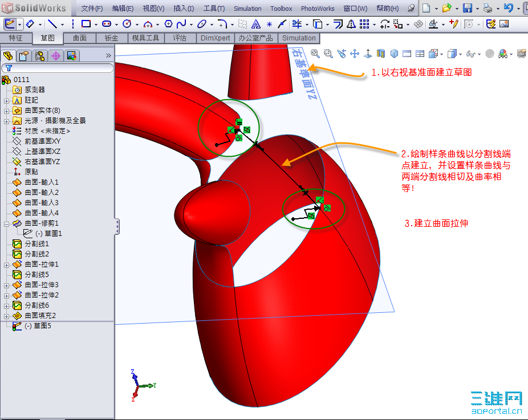Expand the 曲面填充2 feature
This screenshot has width=528, height=420.
(x=6, y=316)
